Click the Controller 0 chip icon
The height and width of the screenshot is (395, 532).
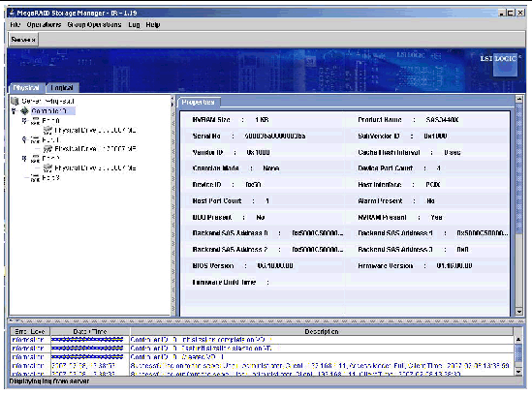click(24, 111)
